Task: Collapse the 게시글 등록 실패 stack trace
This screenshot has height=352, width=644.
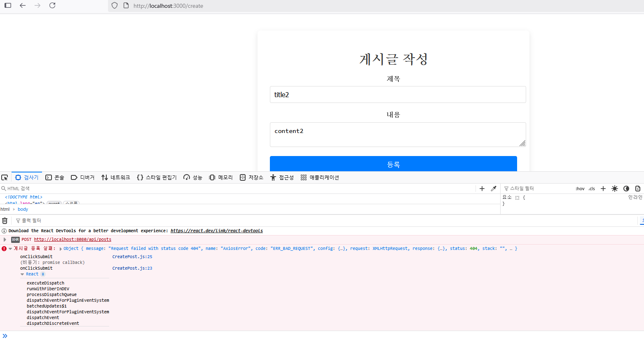Action: (x=10, y=249)
